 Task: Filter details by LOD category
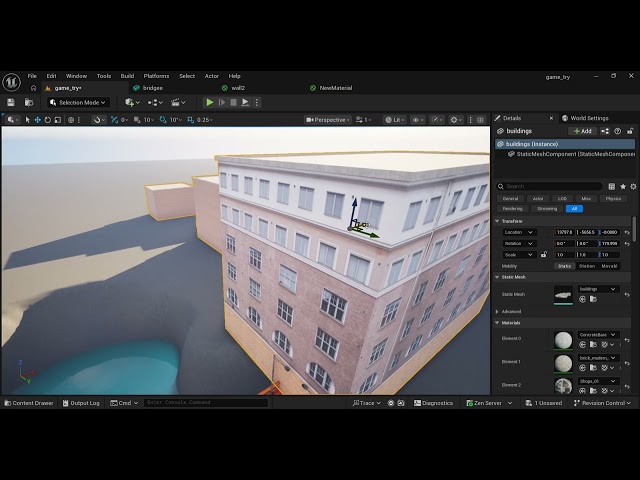pyautogui.click(x=562, y=198)
